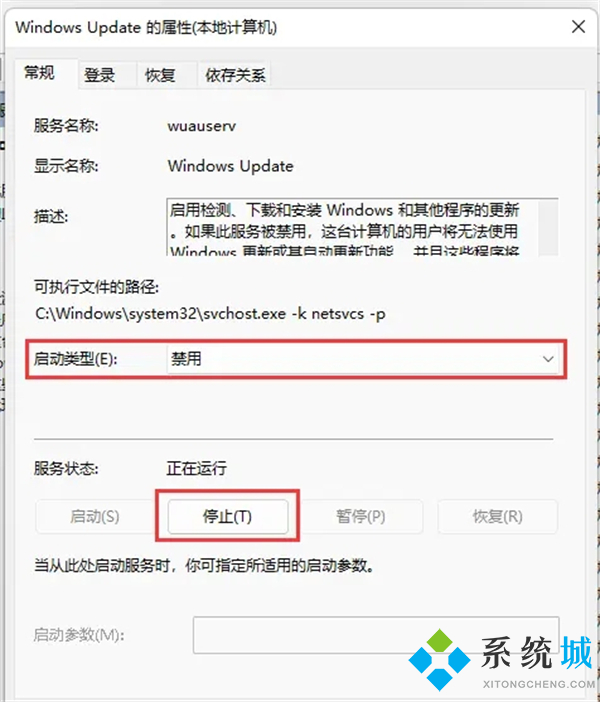
Task: Click the 暂停(P) button
Action: [360, 516]
